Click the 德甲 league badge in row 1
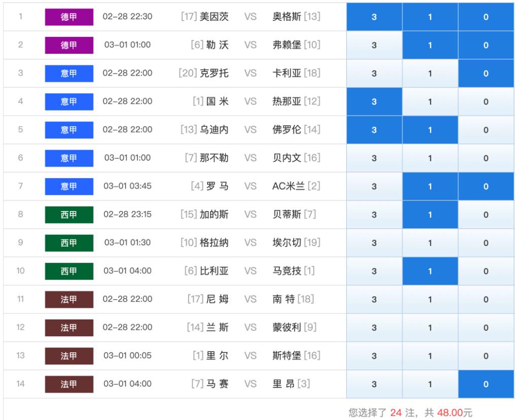The image size is (515, 420). pos(69,17)
